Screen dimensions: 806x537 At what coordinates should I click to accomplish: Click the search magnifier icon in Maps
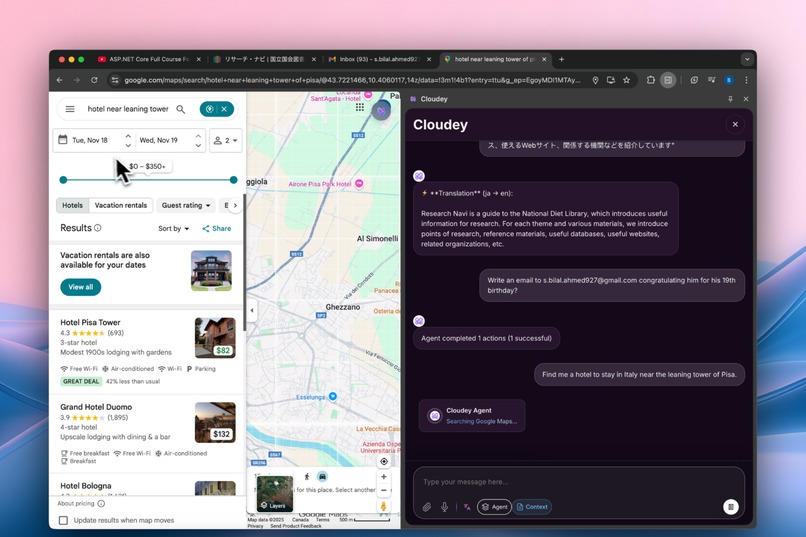pyautogui.click(x=180, y=109)
